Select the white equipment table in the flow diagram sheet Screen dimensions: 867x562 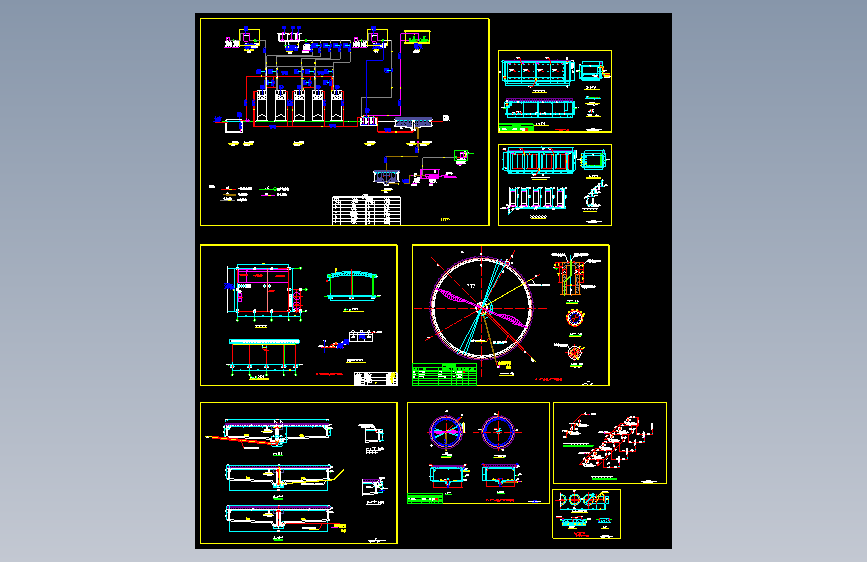(x=366, y=210)
